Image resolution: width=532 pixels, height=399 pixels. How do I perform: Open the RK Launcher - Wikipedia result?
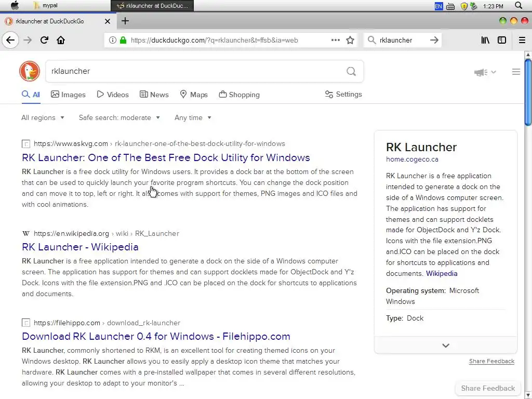[x=80, y=247]
